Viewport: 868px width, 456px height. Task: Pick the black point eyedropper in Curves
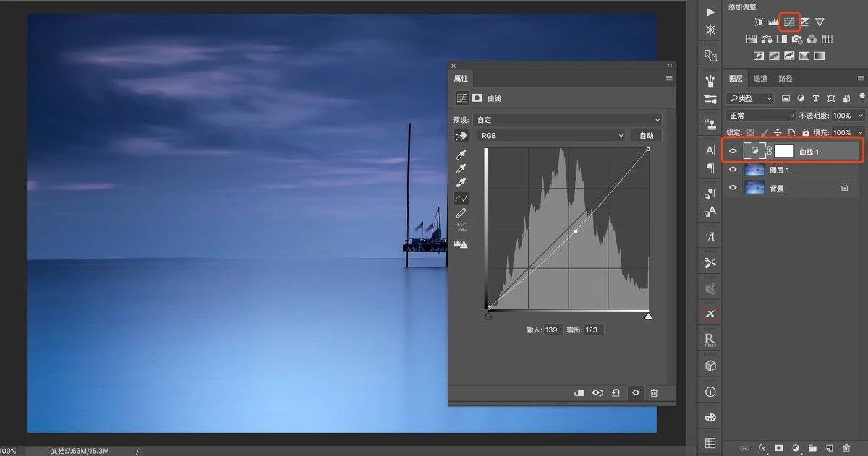(x=461, y=155)
